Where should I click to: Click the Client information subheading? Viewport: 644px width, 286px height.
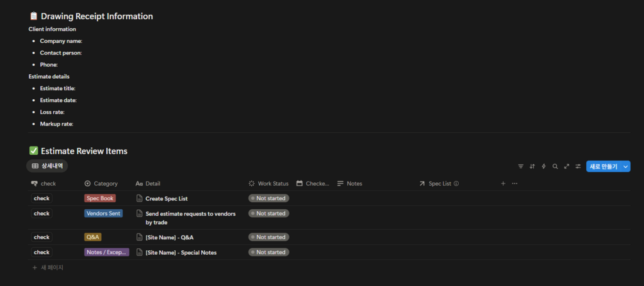tap(52, 29)
